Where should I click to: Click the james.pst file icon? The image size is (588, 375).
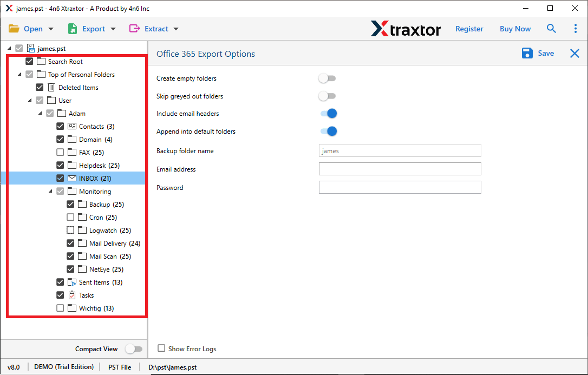point(31,48)
